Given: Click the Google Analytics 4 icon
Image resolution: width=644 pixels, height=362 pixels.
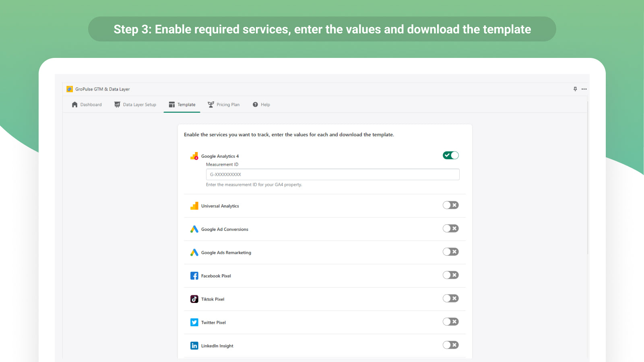Looking at the screenshot, I should (x=194, y=156).
